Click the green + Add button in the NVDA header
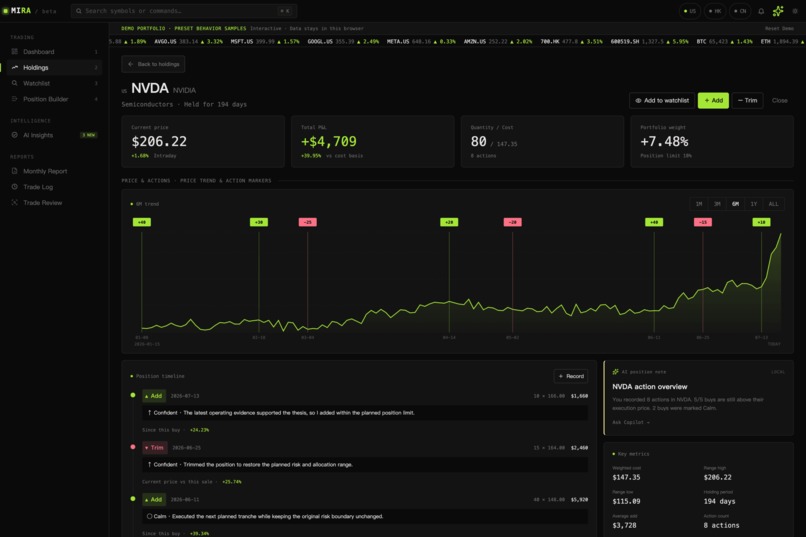The height and width of the screenshot is (537, 806). click(x=713, y=101)
